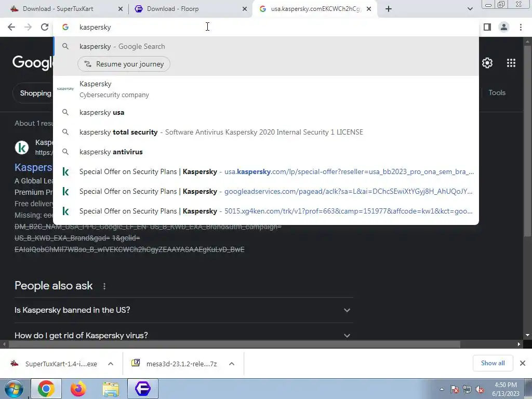
Task: Launch Firefox from the taskbar
Action: click(78, 389)
